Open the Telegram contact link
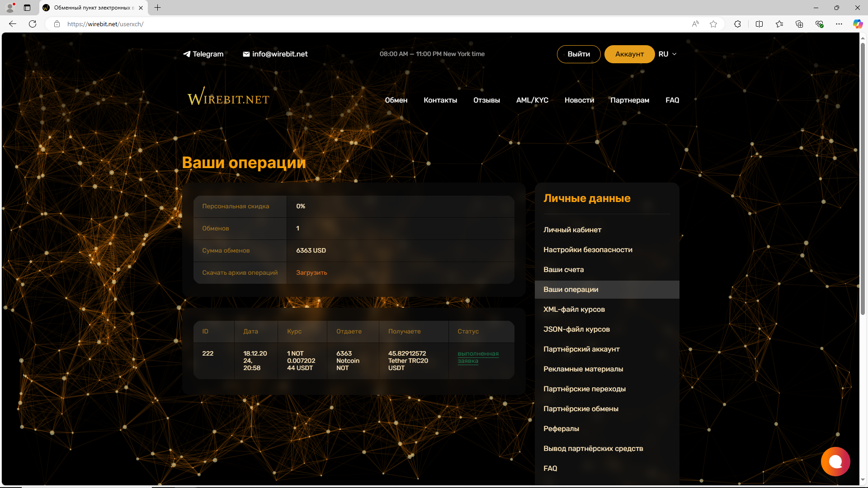The height and width of the screenshot is (488, 868). pos(203,54)
